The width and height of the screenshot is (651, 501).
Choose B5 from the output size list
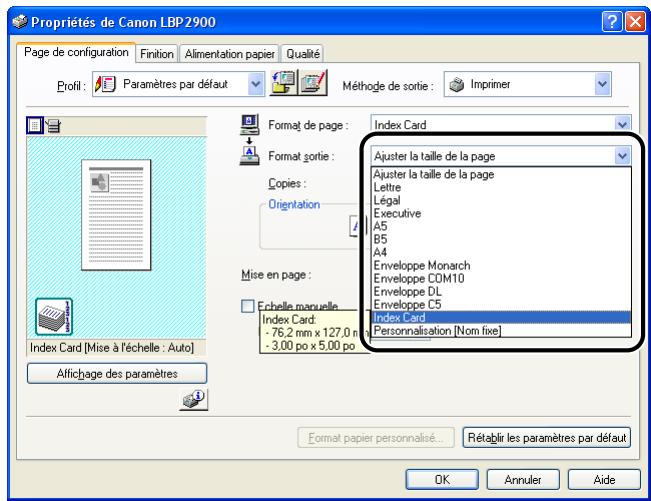(x=502, y=239)
